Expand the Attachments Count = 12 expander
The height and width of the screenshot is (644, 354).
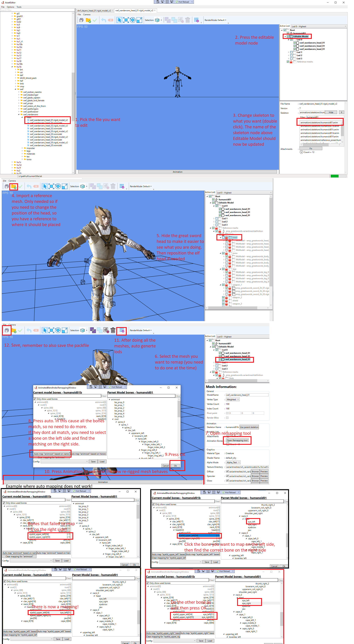301,152
